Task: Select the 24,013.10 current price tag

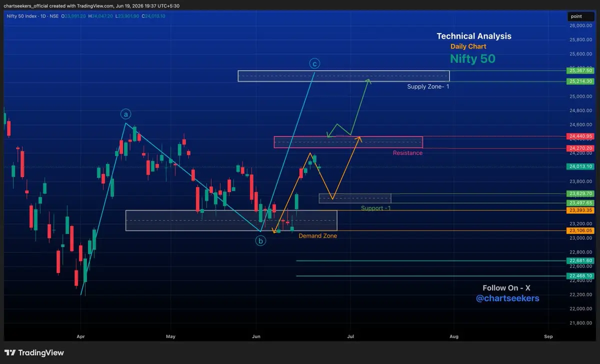Action: point(580,166)
